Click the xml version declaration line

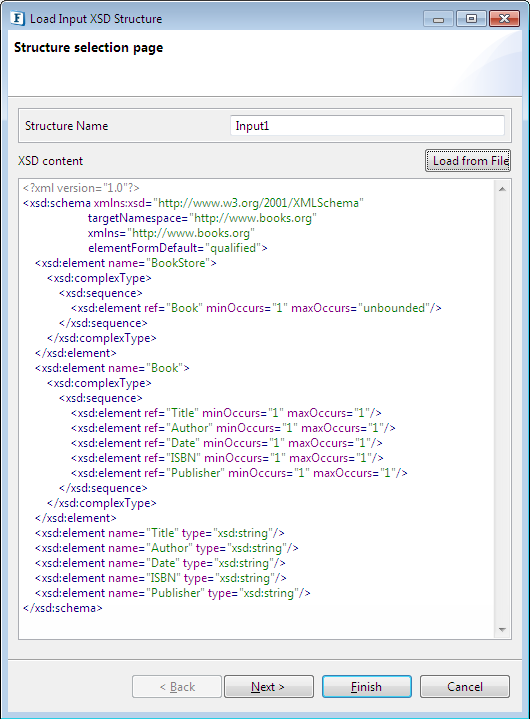tap(81, 188)
